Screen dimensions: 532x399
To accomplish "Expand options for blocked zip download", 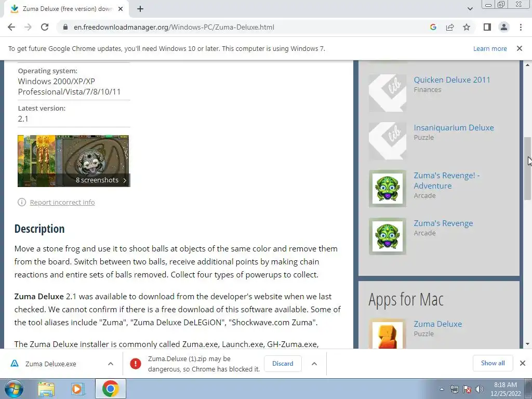I will (x=314, y=364).
